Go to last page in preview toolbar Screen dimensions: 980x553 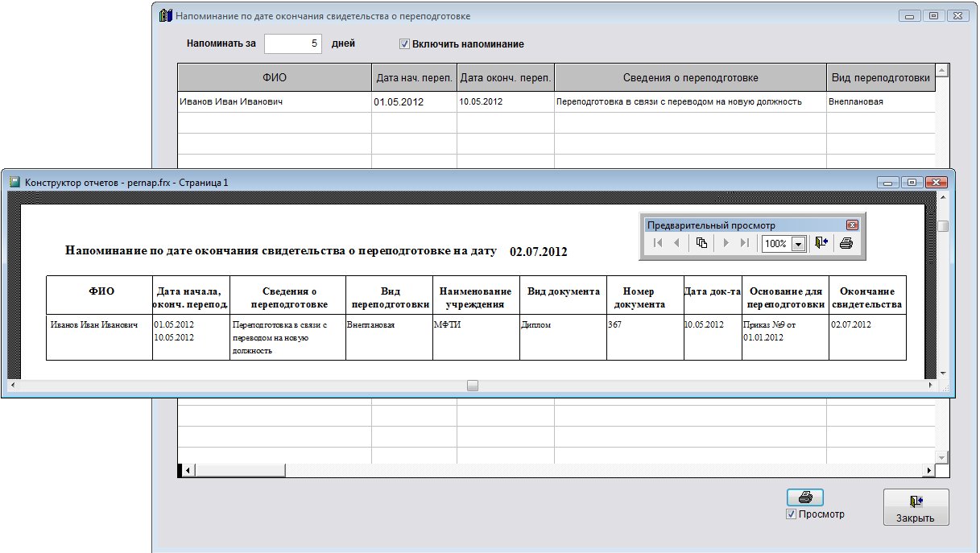[744, 243]
